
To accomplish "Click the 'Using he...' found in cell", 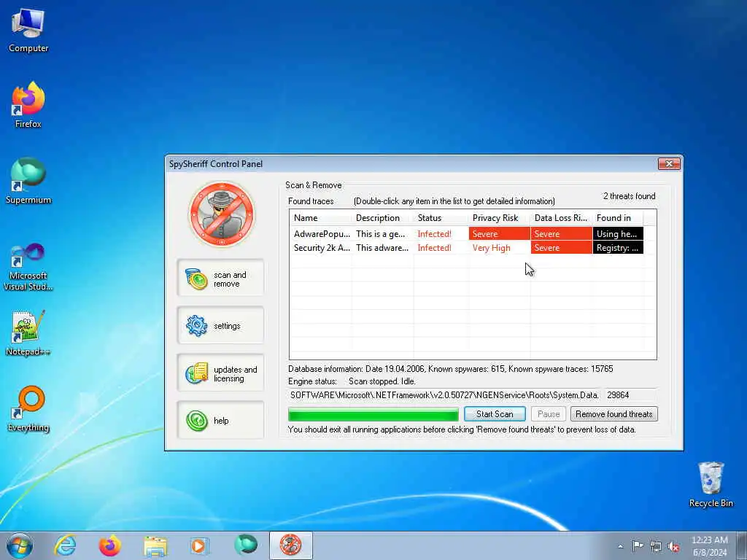I will (618, 234).
